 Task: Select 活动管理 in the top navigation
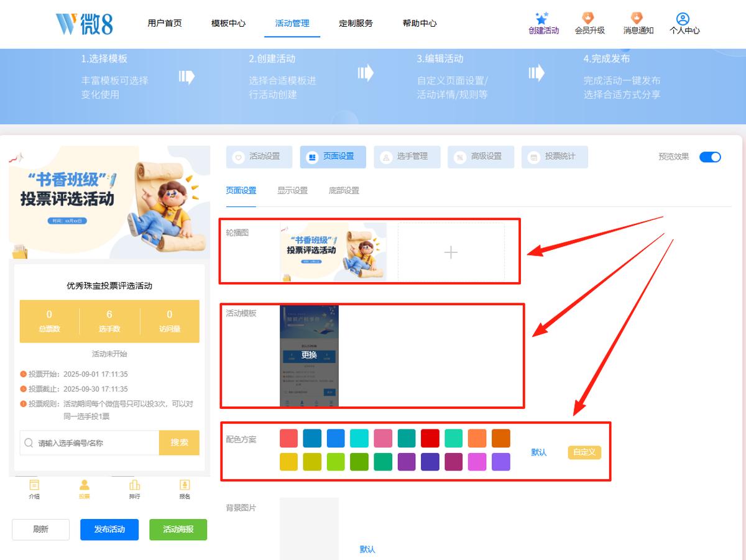(x=292, y=24)
